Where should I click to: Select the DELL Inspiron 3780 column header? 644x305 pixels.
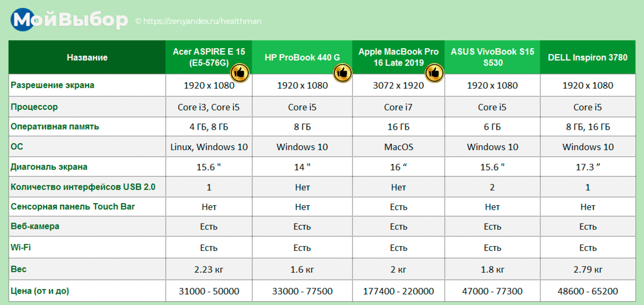588,57
